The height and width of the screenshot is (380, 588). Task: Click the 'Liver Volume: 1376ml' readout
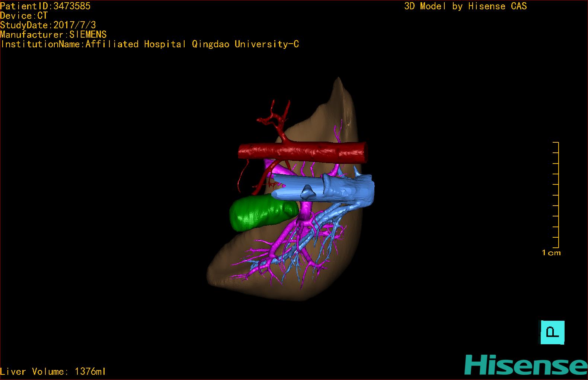coord(53,371)
